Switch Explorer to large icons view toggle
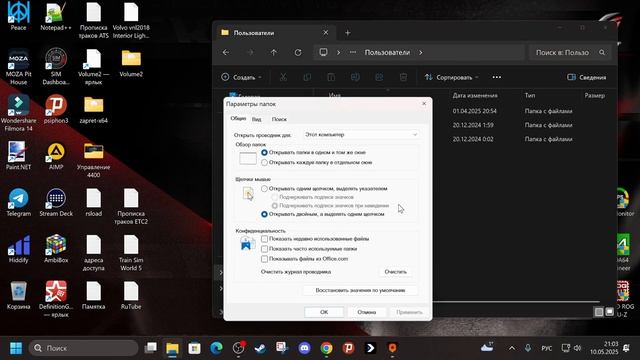Screen dimensions: 640x360 pyautogui.click(x=609, y=312)
